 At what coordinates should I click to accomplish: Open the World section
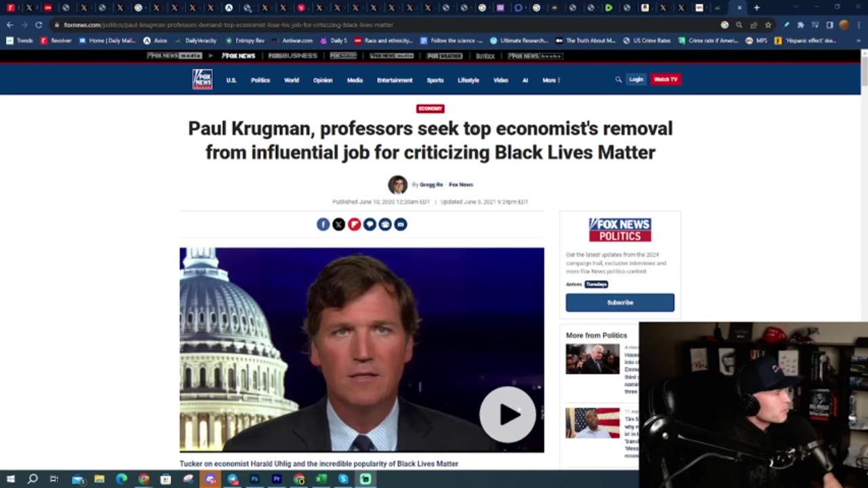[292, 80]
